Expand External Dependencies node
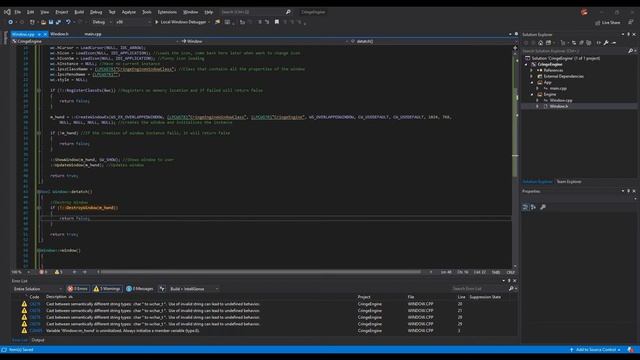The image size is (640, 360). [x=531, y=76]
